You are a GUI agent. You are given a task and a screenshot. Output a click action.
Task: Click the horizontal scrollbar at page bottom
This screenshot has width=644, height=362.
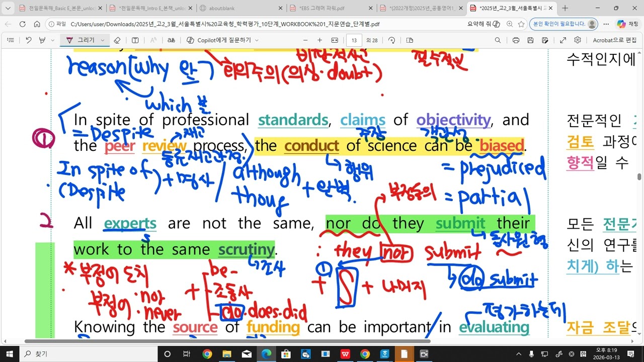click(x=227, y=341)
